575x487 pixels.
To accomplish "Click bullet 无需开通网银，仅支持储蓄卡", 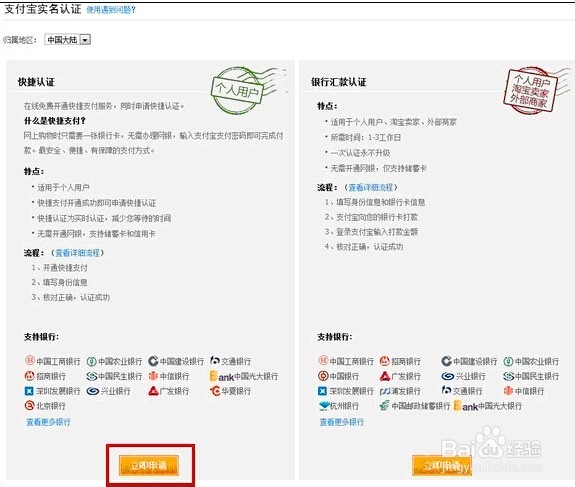I will pos(378,168).
